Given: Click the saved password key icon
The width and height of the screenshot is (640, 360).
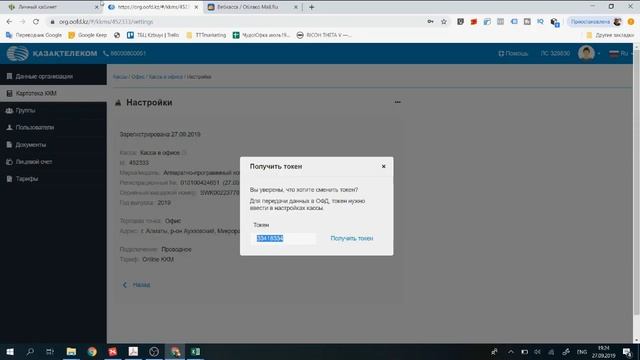Looking at the screenshot, I should click(430, 22).
